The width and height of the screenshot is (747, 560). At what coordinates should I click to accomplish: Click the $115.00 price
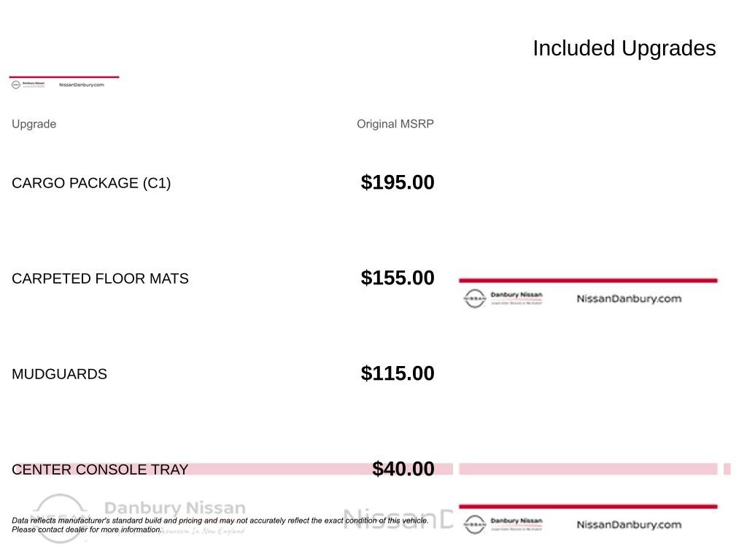398,373
